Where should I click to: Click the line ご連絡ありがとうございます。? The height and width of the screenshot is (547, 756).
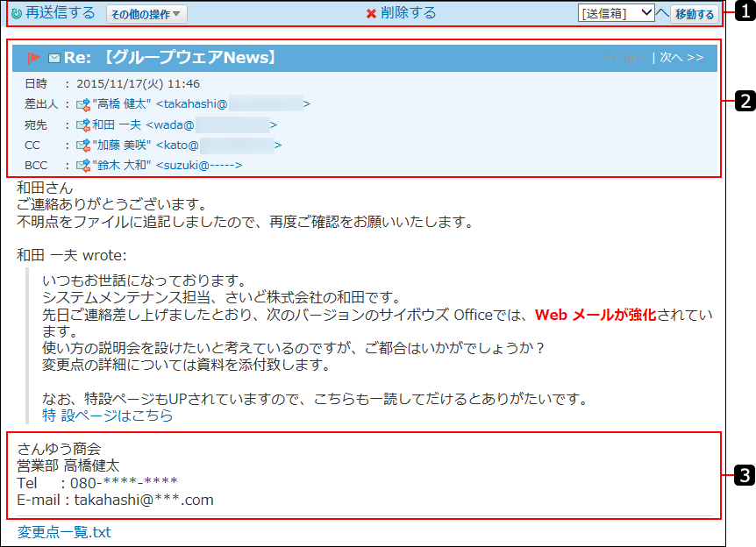tap(112, 204)
